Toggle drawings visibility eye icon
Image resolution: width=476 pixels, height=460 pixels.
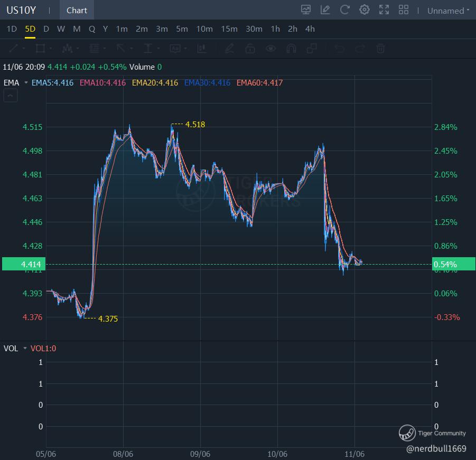(x=270, y=48)
